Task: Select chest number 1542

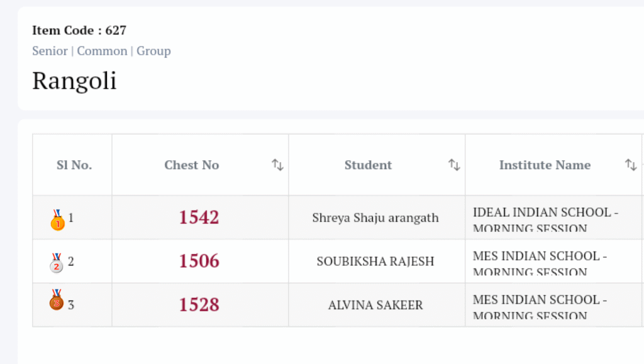Action: [x=199, y=218]
